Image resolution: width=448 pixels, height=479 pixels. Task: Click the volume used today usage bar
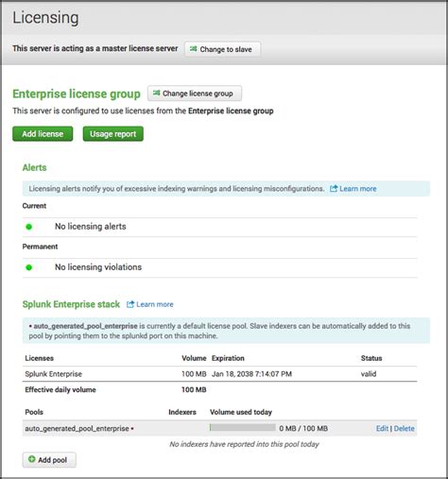[x=243, y=428]
